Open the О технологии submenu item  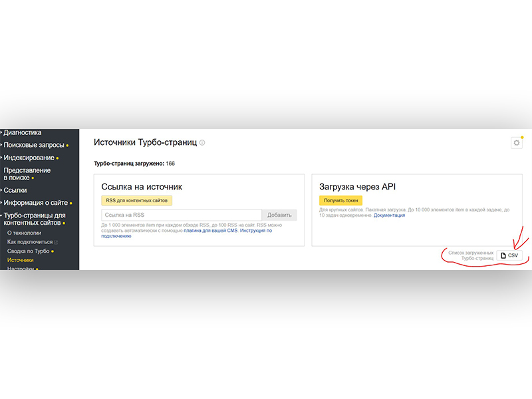pos(24,233)
